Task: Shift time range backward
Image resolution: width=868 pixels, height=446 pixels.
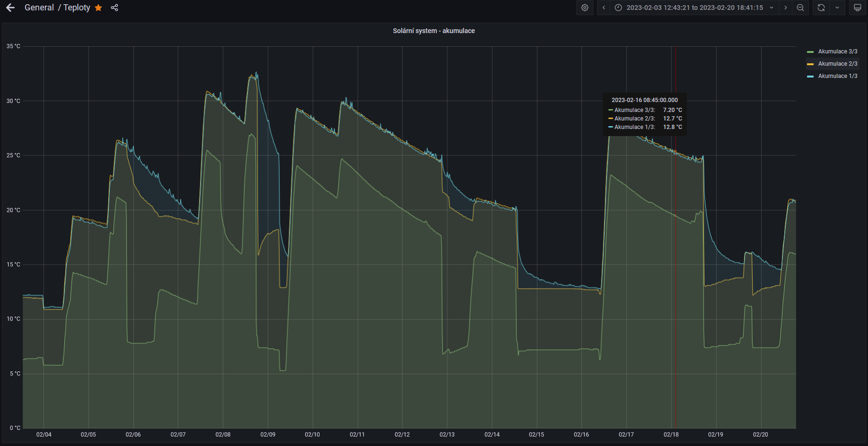Action: pos(604,8)
